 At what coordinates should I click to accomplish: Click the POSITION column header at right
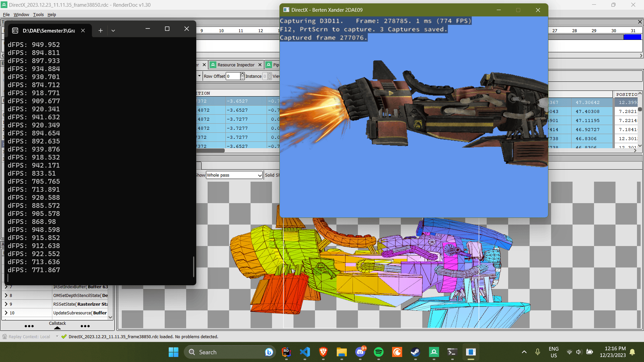pos(626,95)
